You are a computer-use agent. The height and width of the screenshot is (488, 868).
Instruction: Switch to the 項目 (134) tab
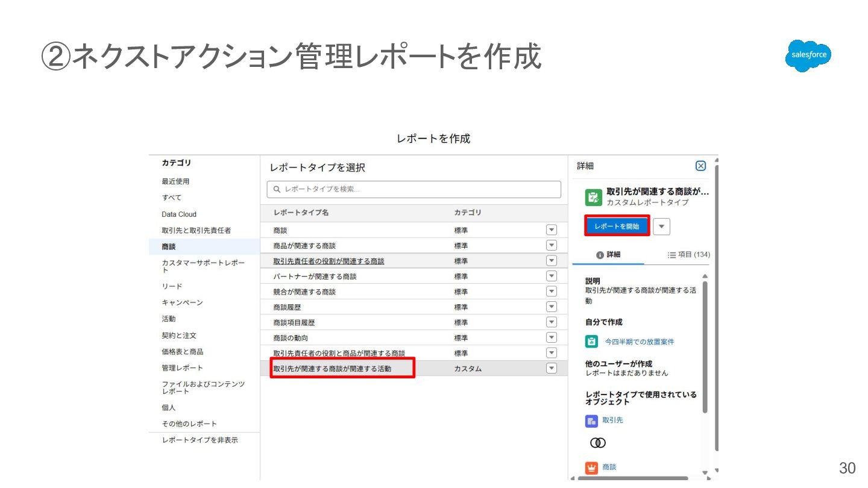[688, 255]
